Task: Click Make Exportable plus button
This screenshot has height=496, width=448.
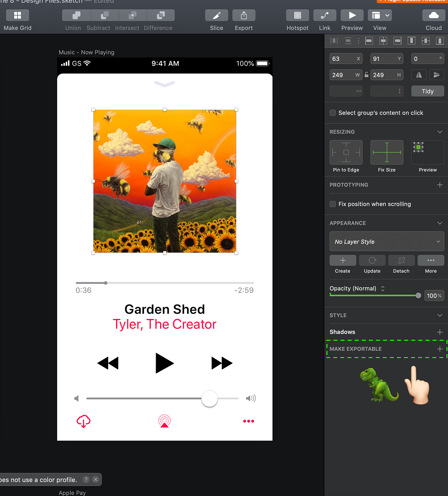Action: coord(440,349)
